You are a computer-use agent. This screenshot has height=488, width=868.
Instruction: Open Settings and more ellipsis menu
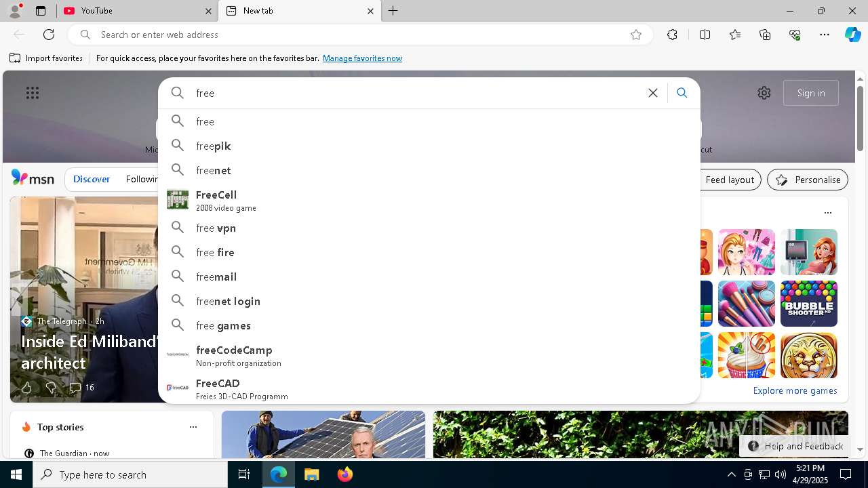point(825,35)
